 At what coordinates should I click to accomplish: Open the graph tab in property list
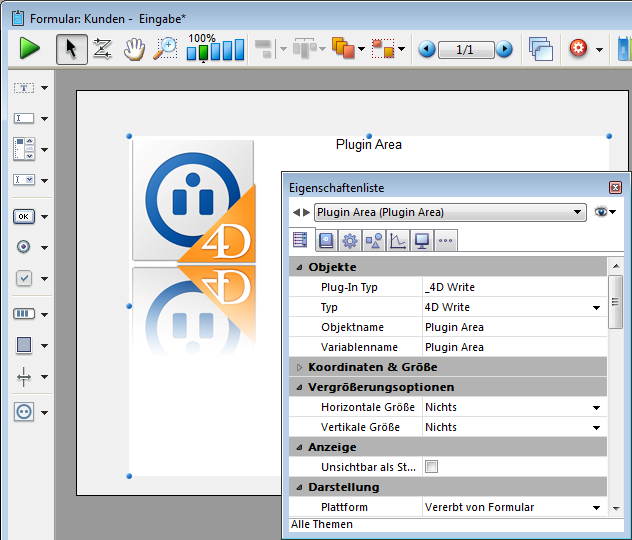pos(397,240)
